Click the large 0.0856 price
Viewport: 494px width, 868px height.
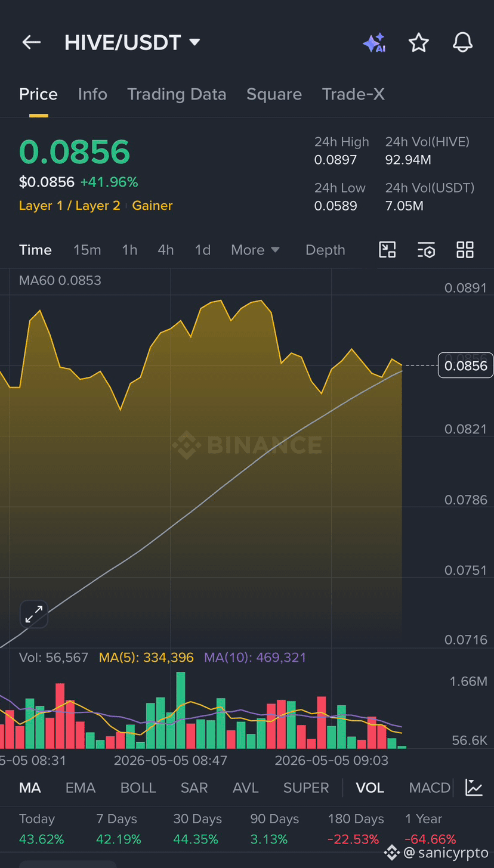tap(75, 152)
